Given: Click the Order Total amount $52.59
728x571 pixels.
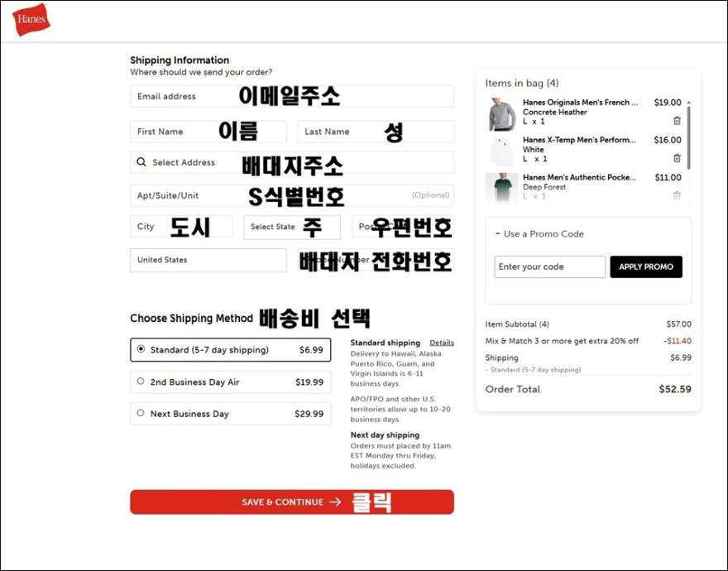Looking at the screenshot, I should point(675,389).
